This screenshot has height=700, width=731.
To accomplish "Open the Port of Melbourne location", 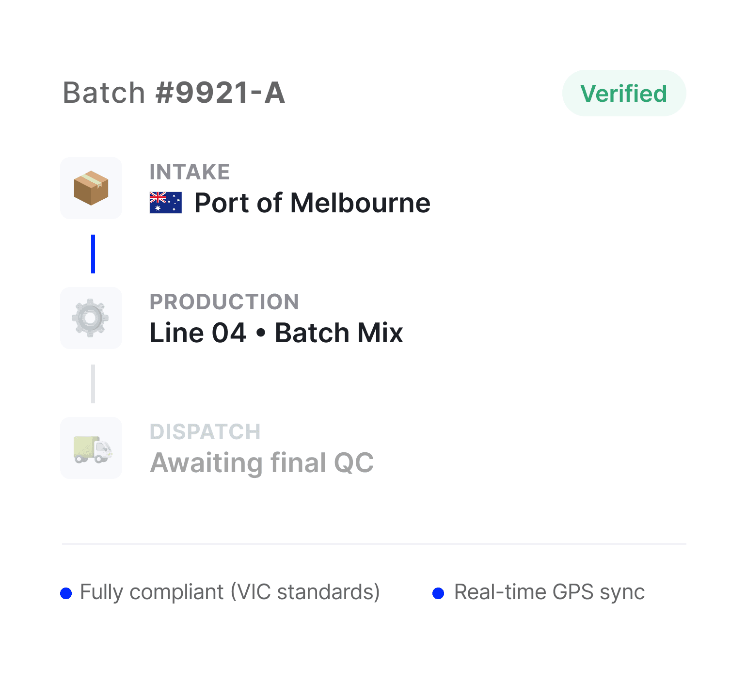I will [312, 203].
